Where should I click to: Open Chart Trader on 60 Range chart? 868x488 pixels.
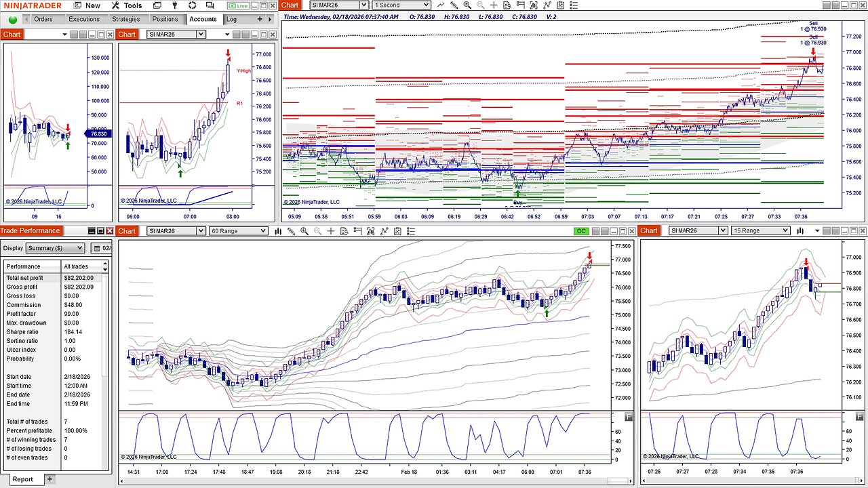tap(357, 231)
